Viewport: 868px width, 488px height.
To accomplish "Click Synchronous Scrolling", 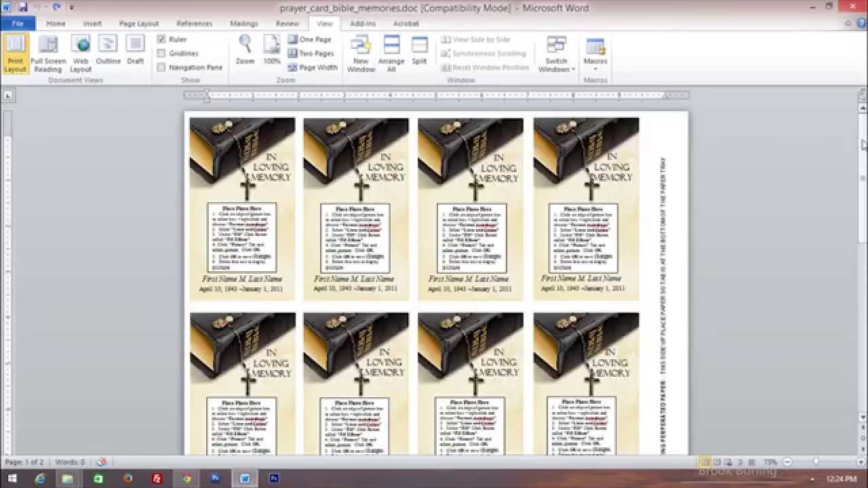I will (484, 54).
